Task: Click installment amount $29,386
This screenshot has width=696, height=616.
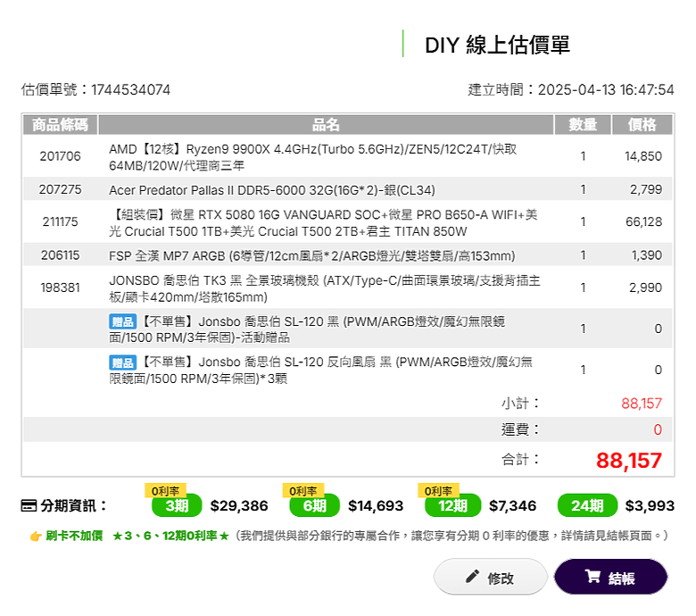Action: click(x=239, y=505)
